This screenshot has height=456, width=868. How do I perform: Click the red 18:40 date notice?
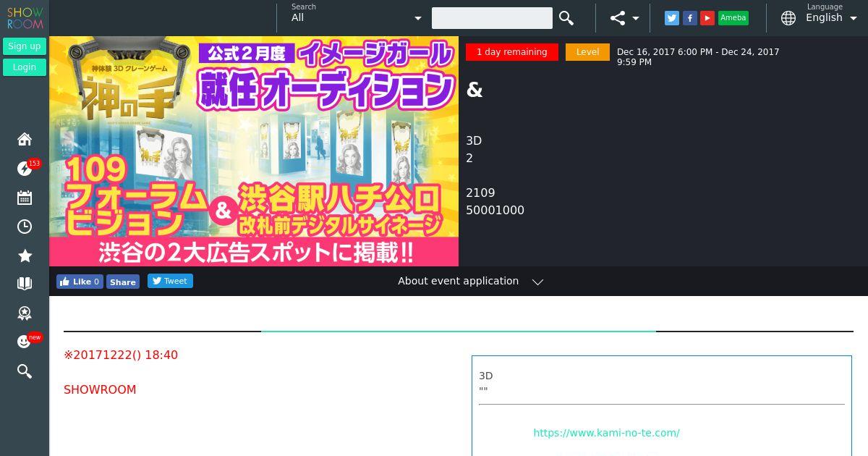click(121, 355)
